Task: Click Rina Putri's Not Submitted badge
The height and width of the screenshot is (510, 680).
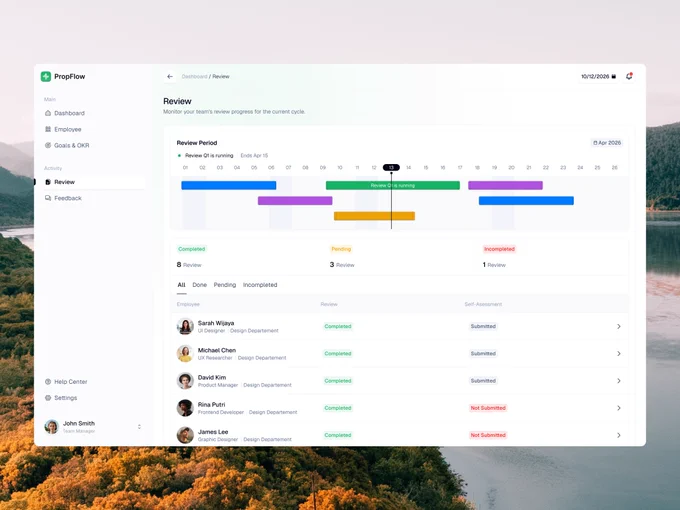Action: (488, 408)
